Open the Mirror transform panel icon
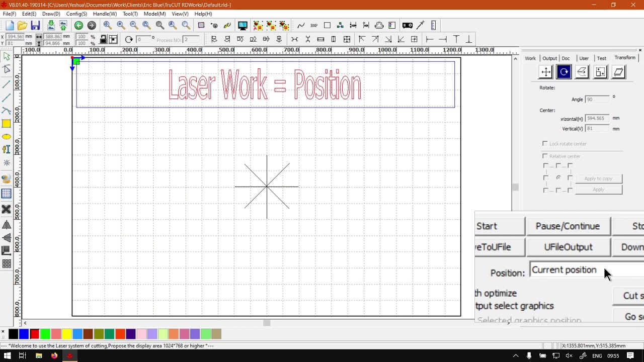 point(582,72)
